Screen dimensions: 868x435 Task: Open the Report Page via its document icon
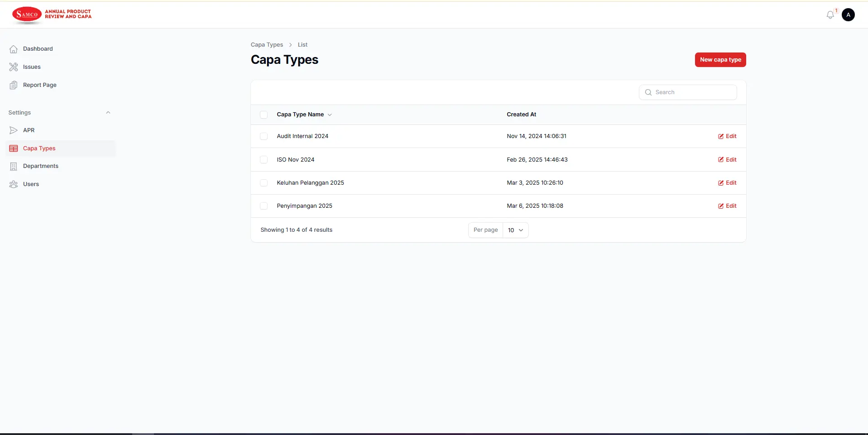14,85
